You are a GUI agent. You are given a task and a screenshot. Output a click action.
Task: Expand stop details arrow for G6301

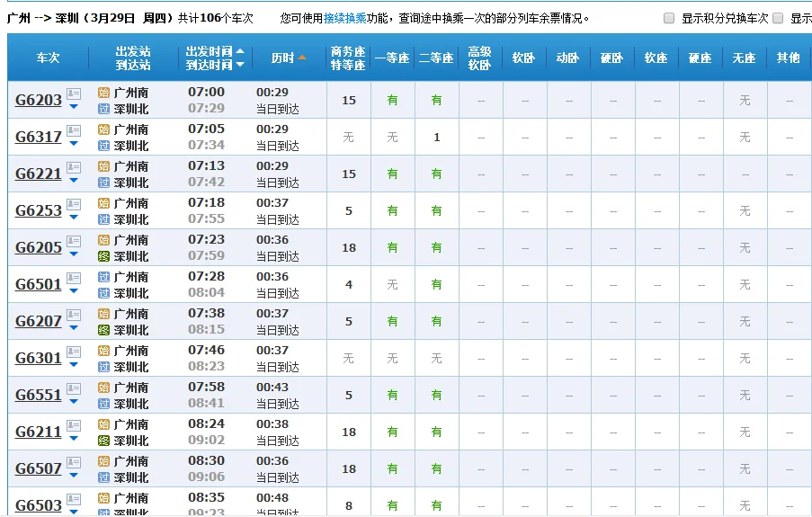tap(74, 364)
